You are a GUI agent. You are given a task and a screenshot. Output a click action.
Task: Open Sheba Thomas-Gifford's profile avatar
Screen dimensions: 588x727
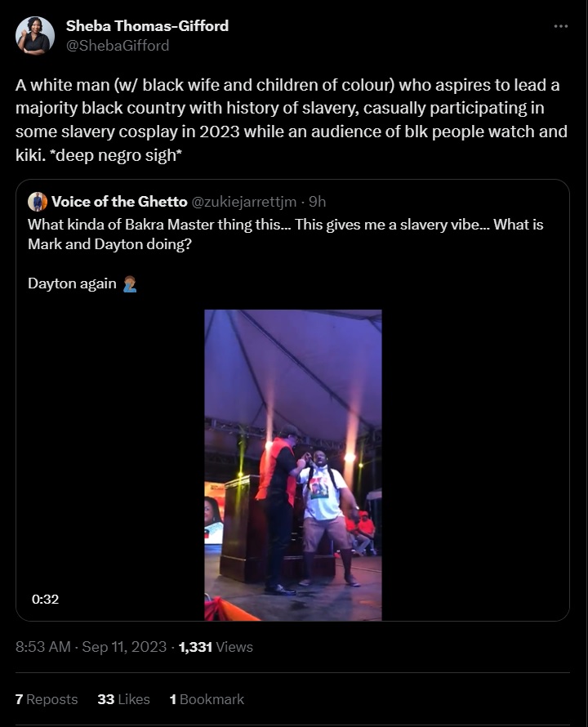(x=35, y=36)
